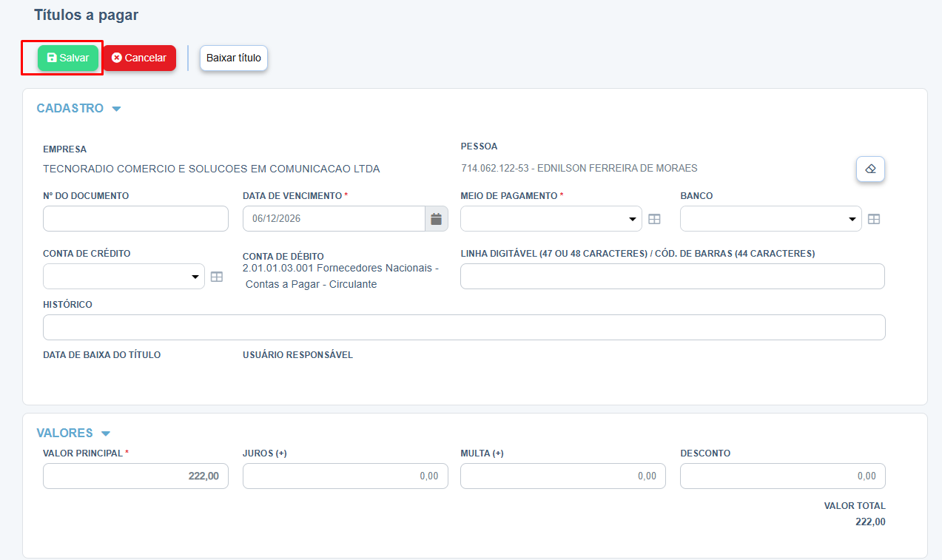Click the table icon beside Conta de Crédito
Image resolution: width=942 pixels, height=560 pixels.
tap(217, 277)
